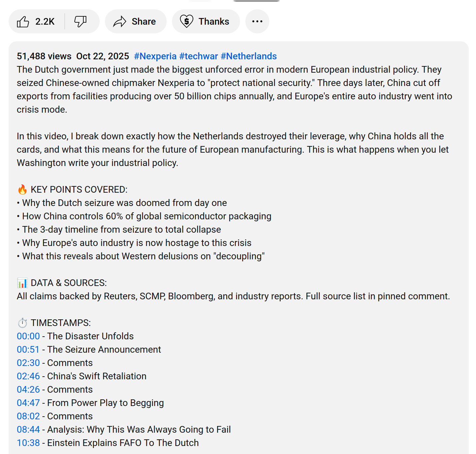The height and width of the screenshot is (454, 476).
Task: Open the three-dot more actions menu
Action: click(257, 22)
